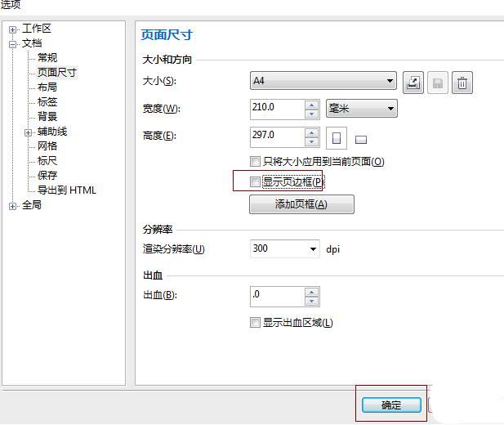Confirm with the 确定 button

(x=391, y=405)
